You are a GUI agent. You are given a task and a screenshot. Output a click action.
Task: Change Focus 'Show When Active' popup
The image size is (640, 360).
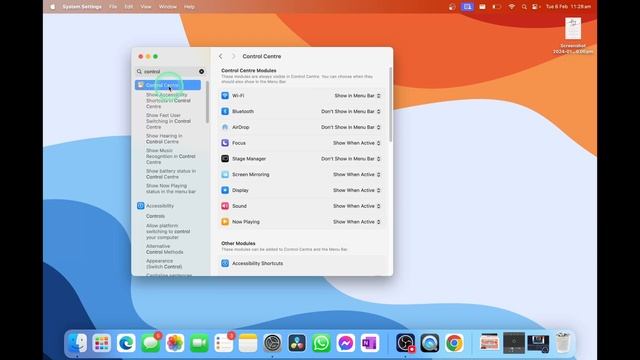[357, 143]
